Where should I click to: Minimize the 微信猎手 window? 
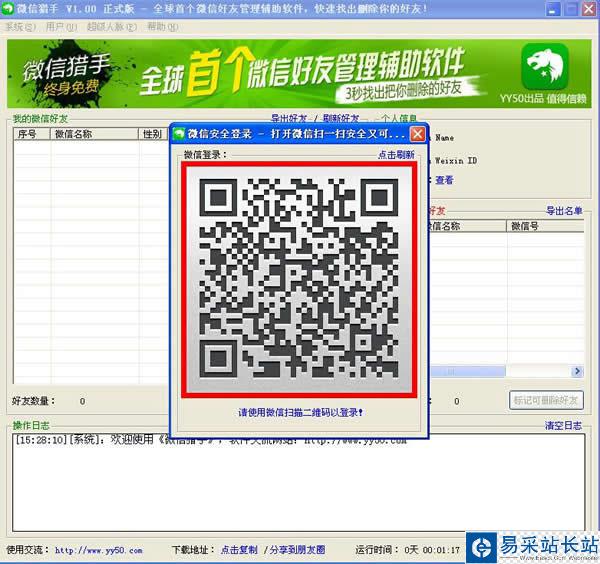(x=552, y=9)
